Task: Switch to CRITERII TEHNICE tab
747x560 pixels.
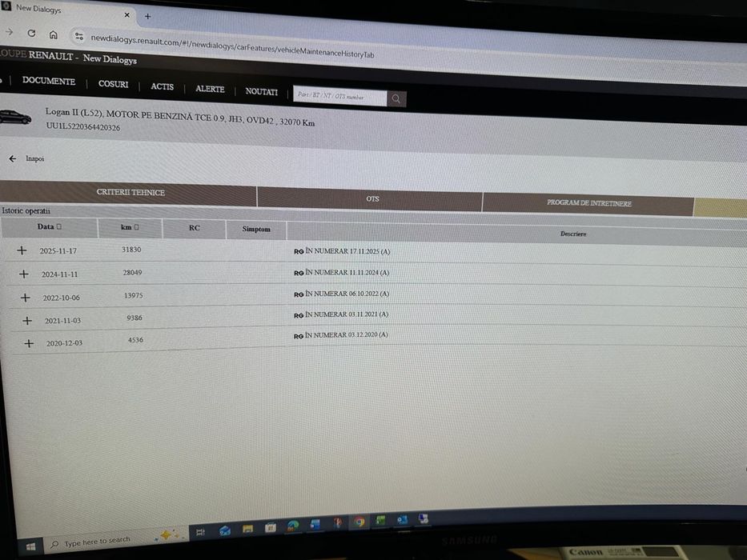Action: (x=129, y=193)
